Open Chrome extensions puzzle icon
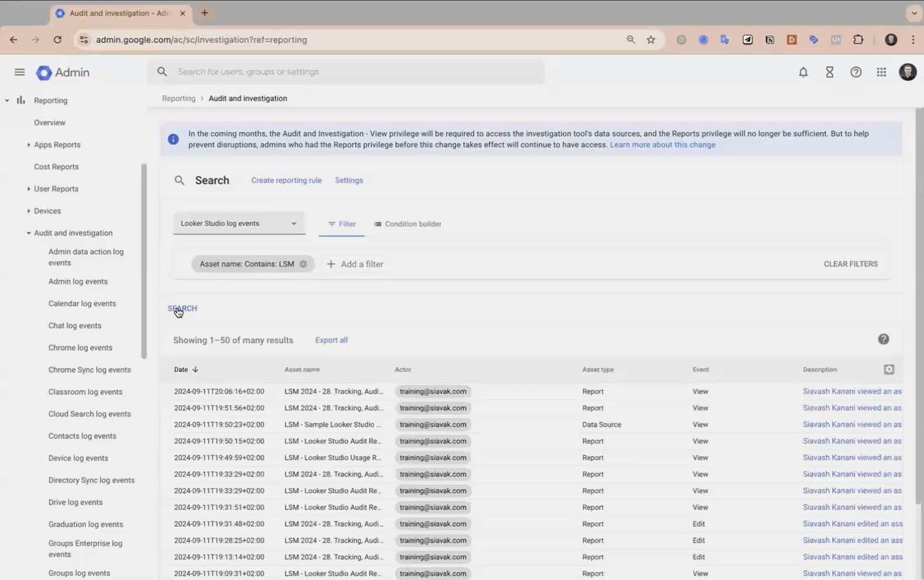Screen dimensions: 924x580 coord(858,40)
